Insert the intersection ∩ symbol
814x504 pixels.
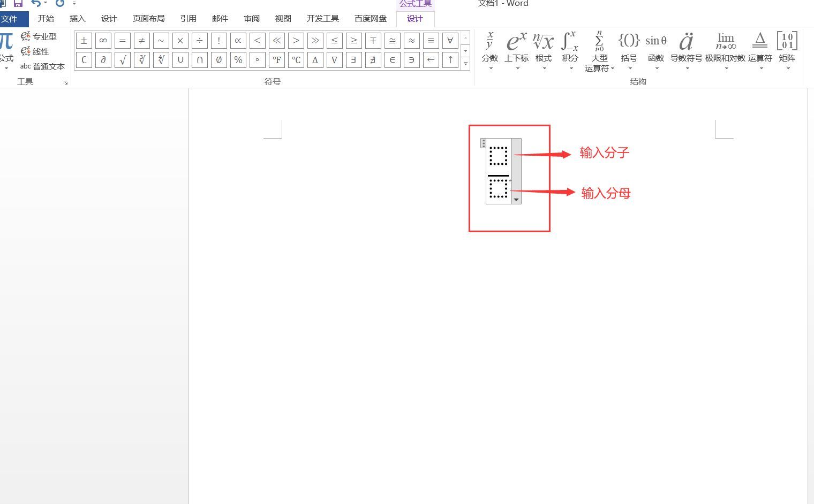coord(200,60)
